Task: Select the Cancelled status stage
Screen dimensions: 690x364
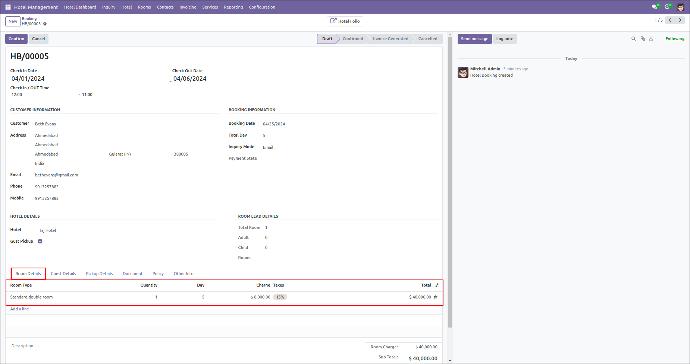Action: [x=427, y=39]
